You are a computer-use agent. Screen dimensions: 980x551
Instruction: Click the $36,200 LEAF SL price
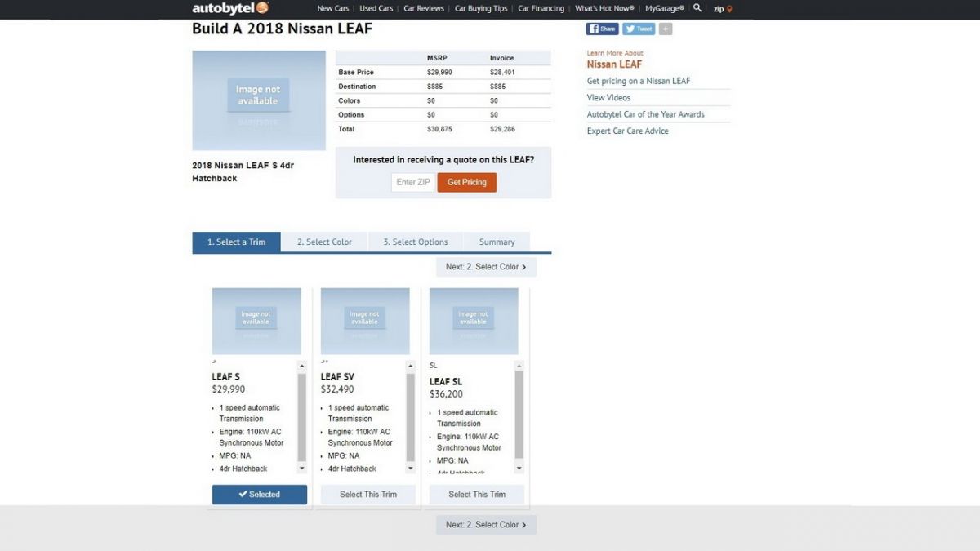pos(446,394)
